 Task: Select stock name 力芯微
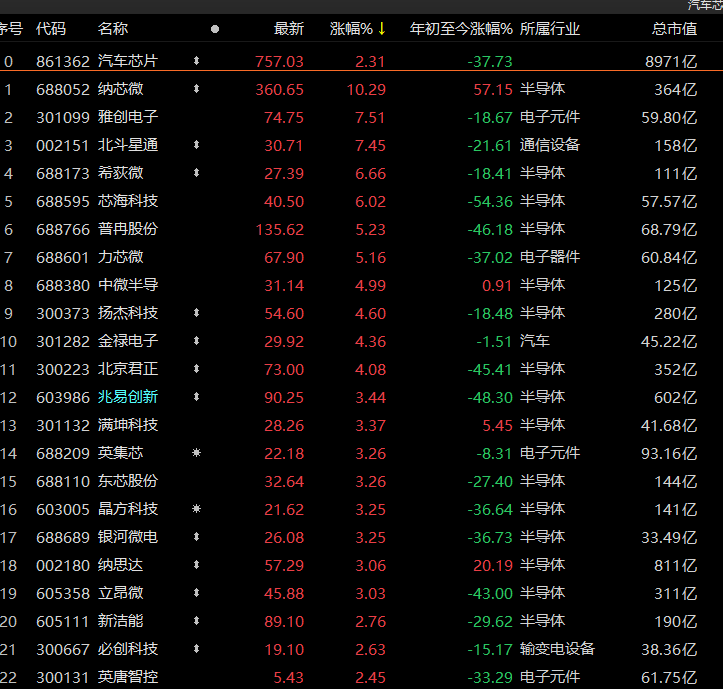(x=120, y=257)
